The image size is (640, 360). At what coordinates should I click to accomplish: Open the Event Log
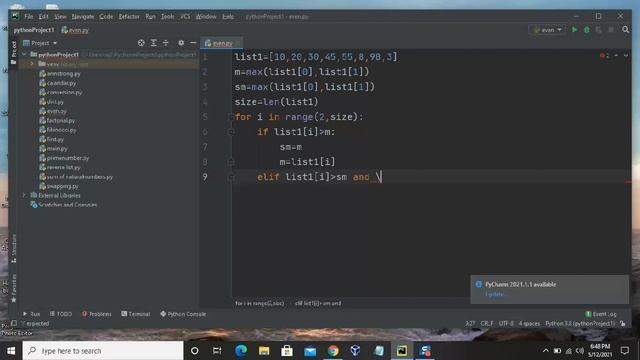(x=601, y=314)
